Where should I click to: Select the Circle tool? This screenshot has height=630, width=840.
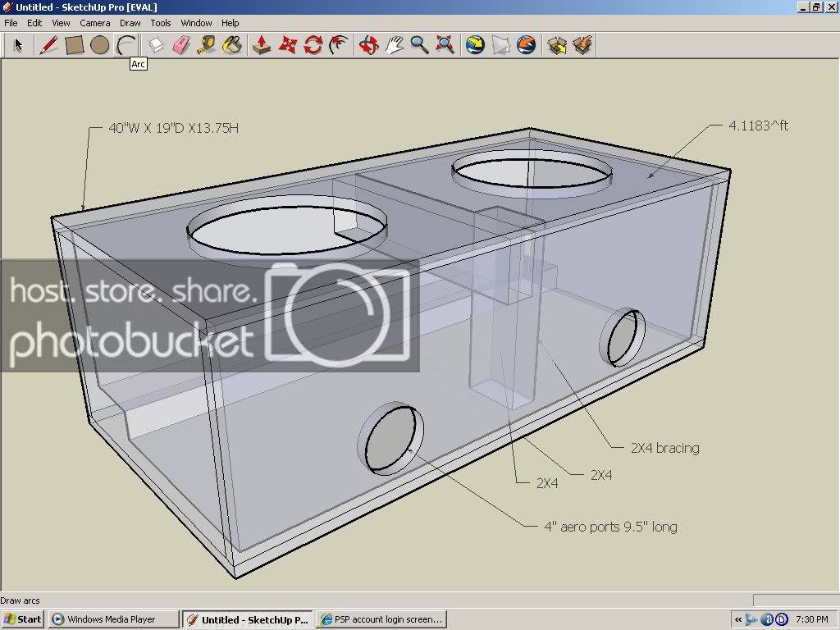coord(99,45)
